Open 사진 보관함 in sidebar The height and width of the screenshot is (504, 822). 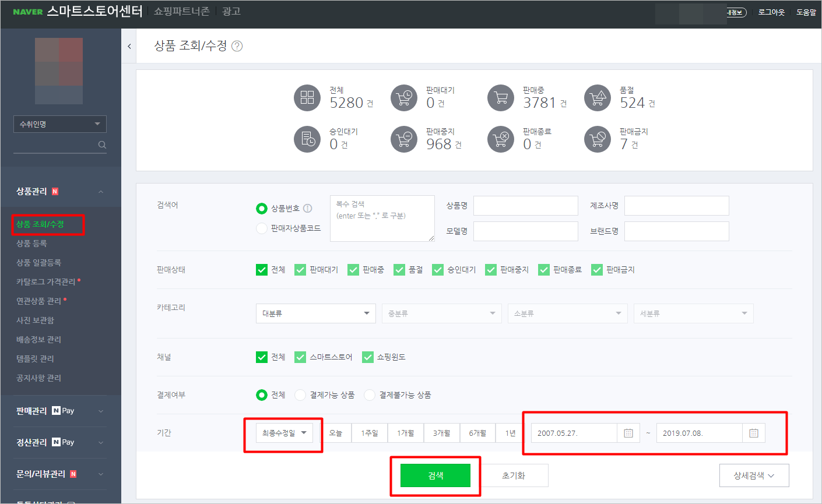35,320
